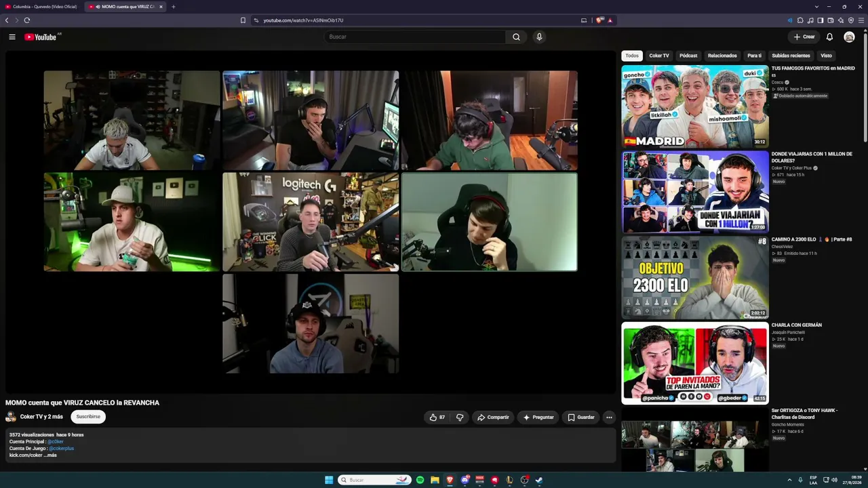This screenshot has width=868, height=488.
Task: Open the browser extensions puzzle icon
Action: [x=800, y=20]
